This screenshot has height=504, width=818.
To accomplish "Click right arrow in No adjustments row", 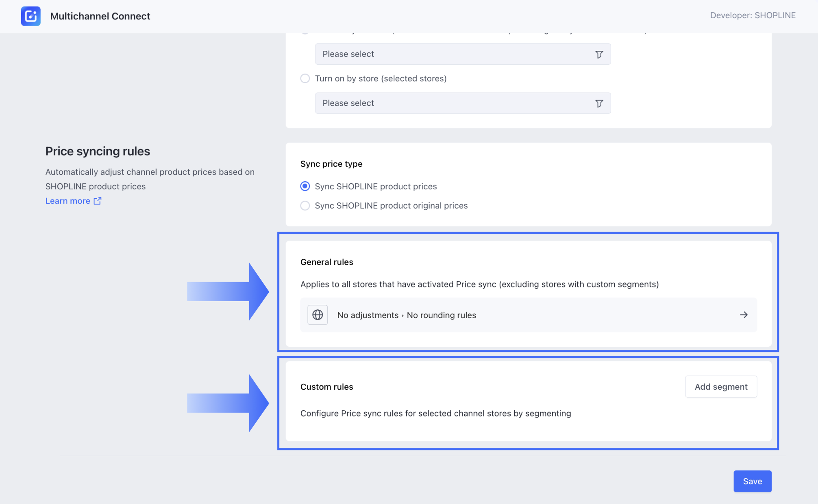I will (x=744, y=315).
